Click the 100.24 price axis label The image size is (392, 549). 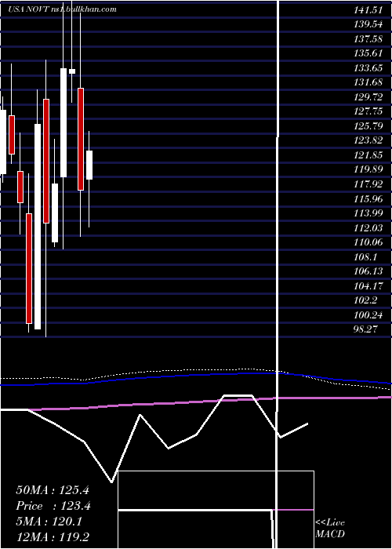(x=368, y=314)
